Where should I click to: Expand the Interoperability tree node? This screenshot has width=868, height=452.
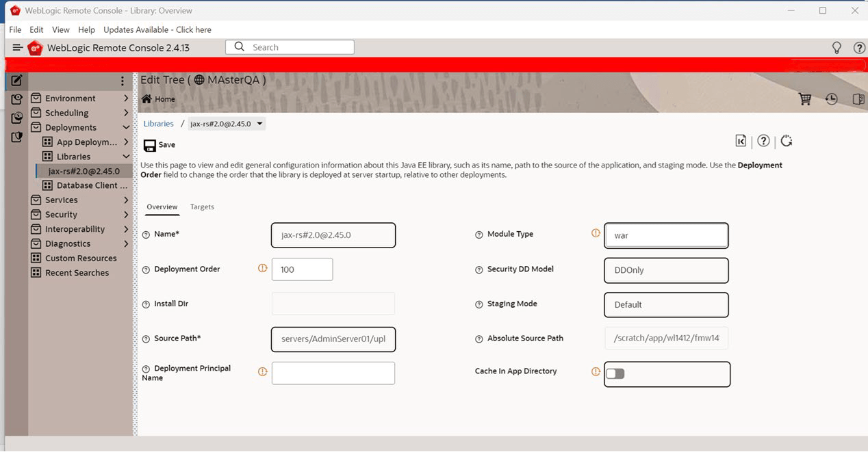pos(126,229)
